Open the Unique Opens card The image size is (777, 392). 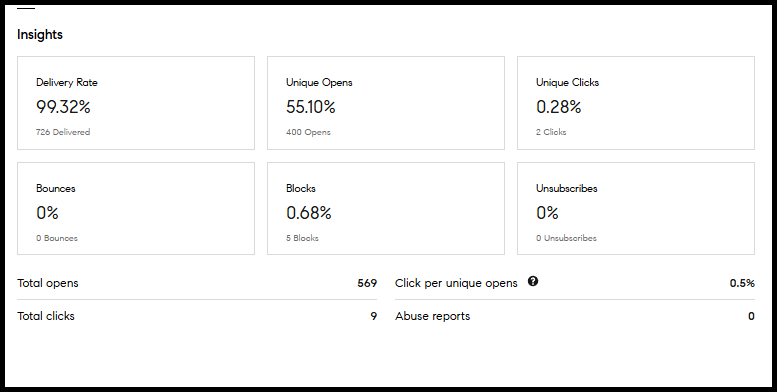(x=386, y=103)
